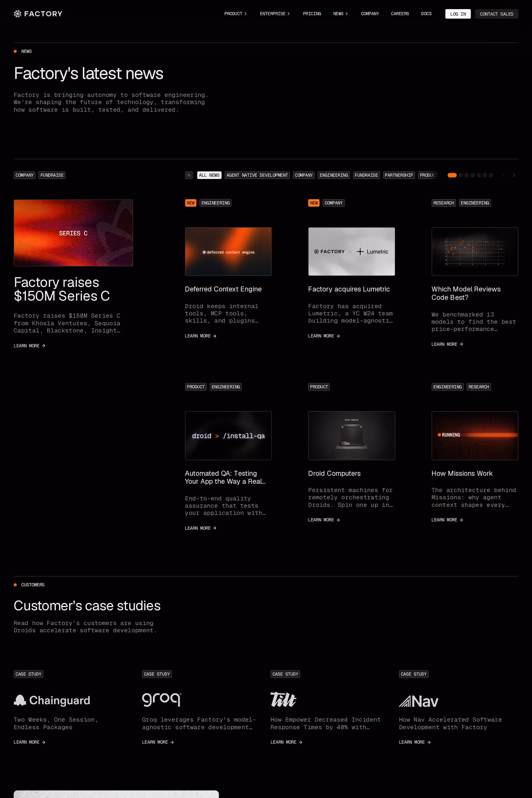This screenshot has width=532, height=798.
Task: Open the Docs link
Action: [x=426, y=14]
